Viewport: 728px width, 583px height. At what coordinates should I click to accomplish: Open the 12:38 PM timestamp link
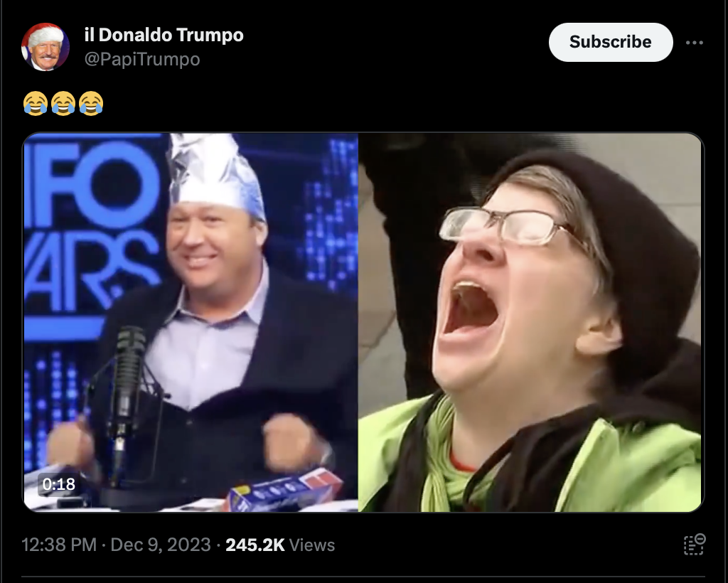point(59,545)
